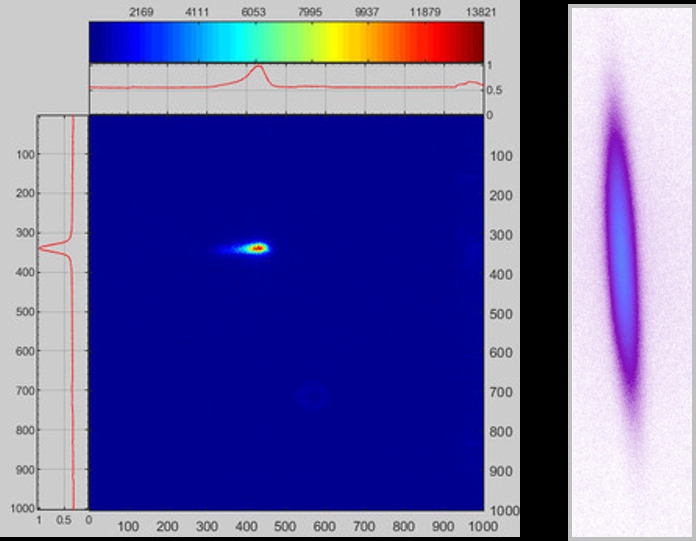This screenshot has width=696, height=541.
Task: Click right y-axis tick label 800
Action: [501, 432]
